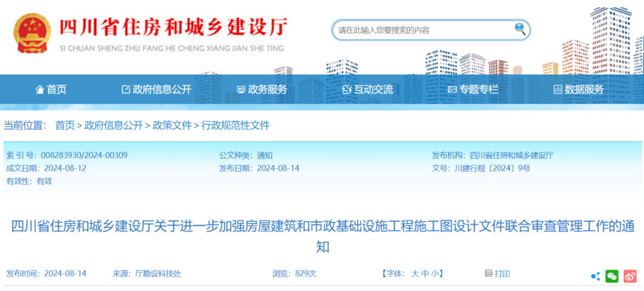Viewport: 644px width, 291px height.
Task: Click the 四川省住房和城乡建设厅 site title
Action: coord(174,28)
